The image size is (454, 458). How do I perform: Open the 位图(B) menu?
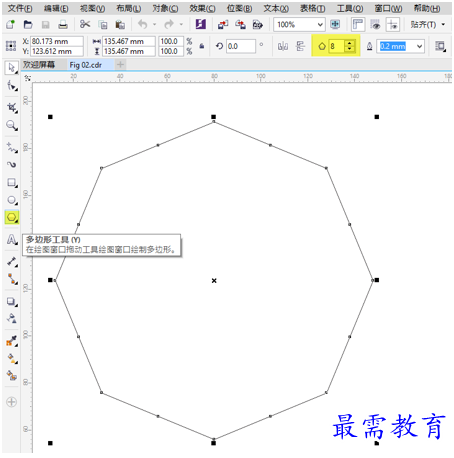(239, 8)
